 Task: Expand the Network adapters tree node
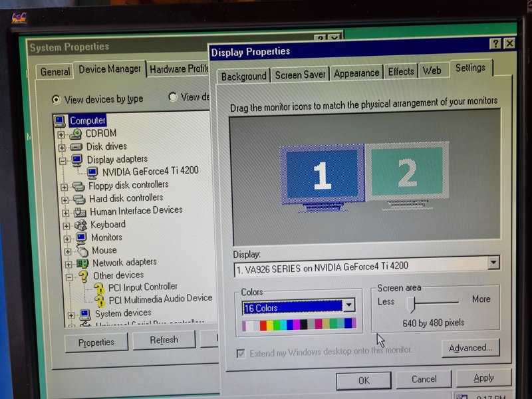pyautogui.click(x=68, y=265)
